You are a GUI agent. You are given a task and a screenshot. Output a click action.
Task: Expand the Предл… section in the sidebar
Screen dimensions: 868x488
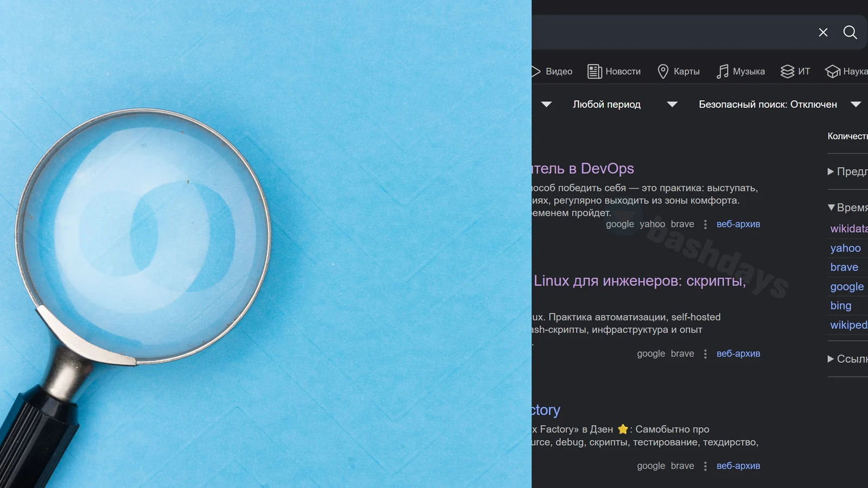click(847, 171)
